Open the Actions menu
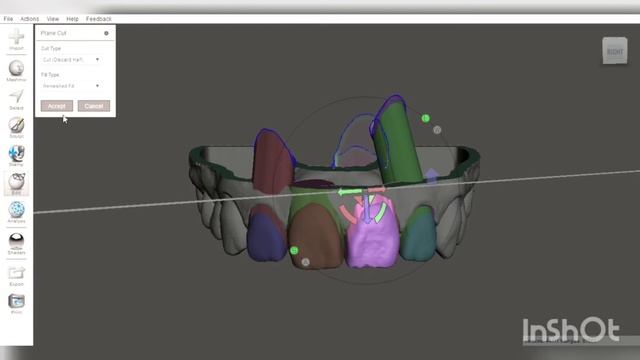 (x=29, y=19)
